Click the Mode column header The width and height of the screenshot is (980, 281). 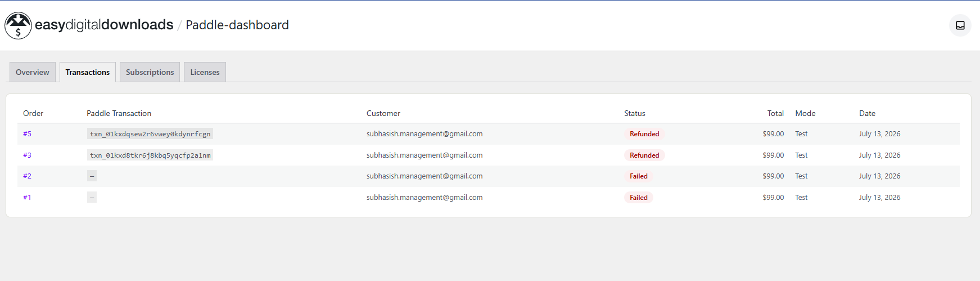(x=805, y=113)
